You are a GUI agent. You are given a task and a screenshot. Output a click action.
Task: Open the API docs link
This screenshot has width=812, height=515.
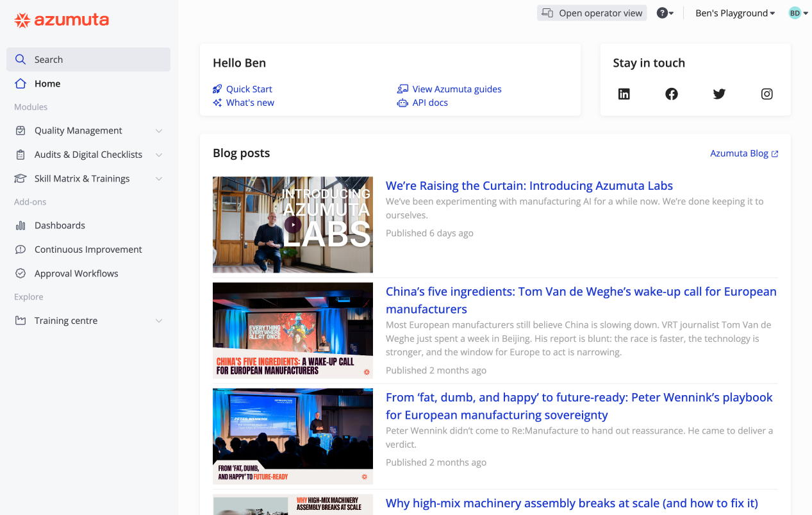click(x=430, y=103)
